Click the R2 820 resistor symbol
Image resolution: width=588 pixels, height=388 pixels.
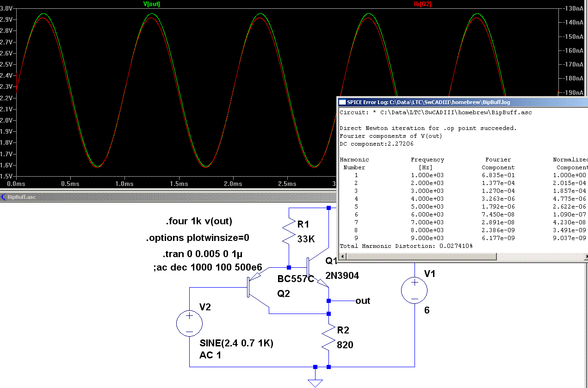coord(328,337)
